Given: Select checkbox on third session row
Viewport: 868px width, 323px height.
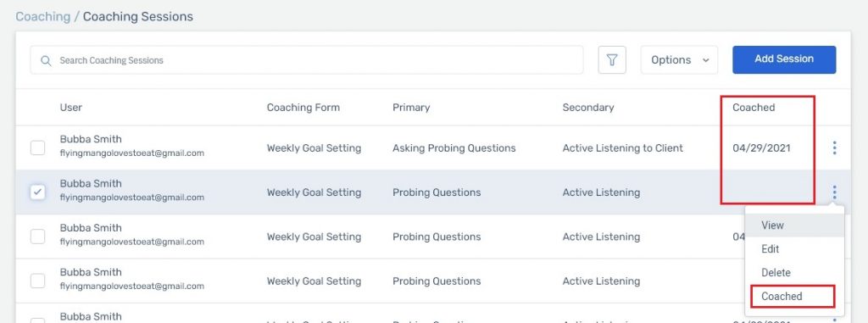Looking at the screenshot, I should (x=37, y=237).
